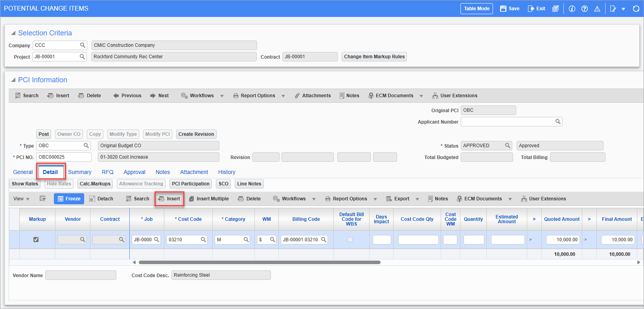Click Delete in PCI Information toolbar
This screenshot has height=309, width=644.
tap(89, 96)
